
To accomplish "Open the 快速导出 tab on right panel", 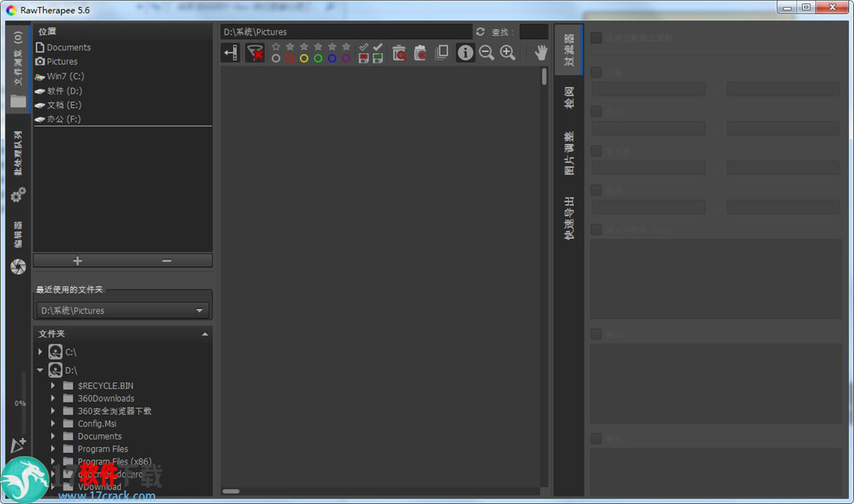I will tap(569, 217).
